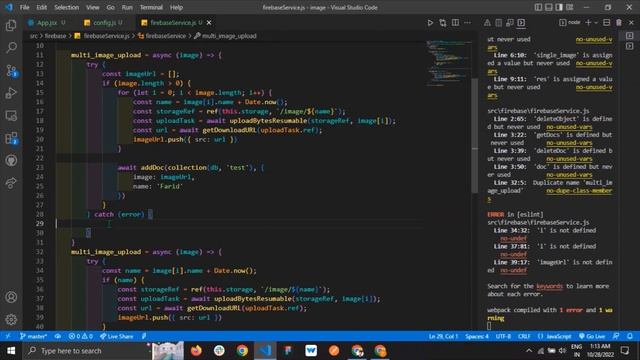Open the Remote Explorer view

(x=11, y=116)
